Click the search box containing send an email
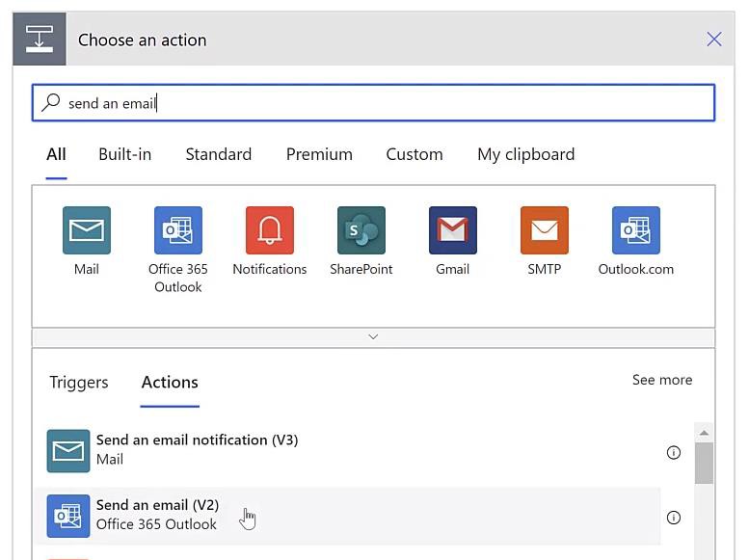 tap(374, 103)
